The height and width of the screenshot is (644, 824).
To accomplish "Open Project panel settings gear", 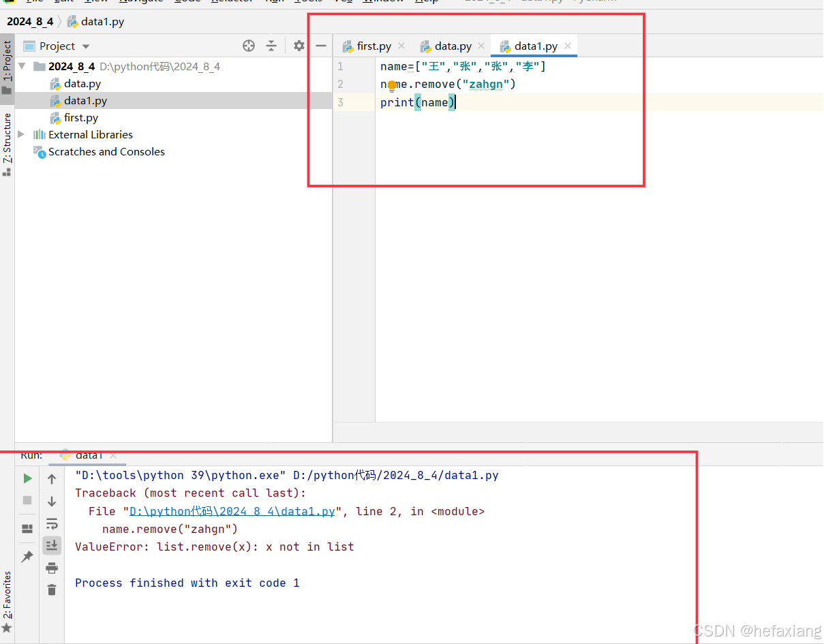I will [299, 46].
